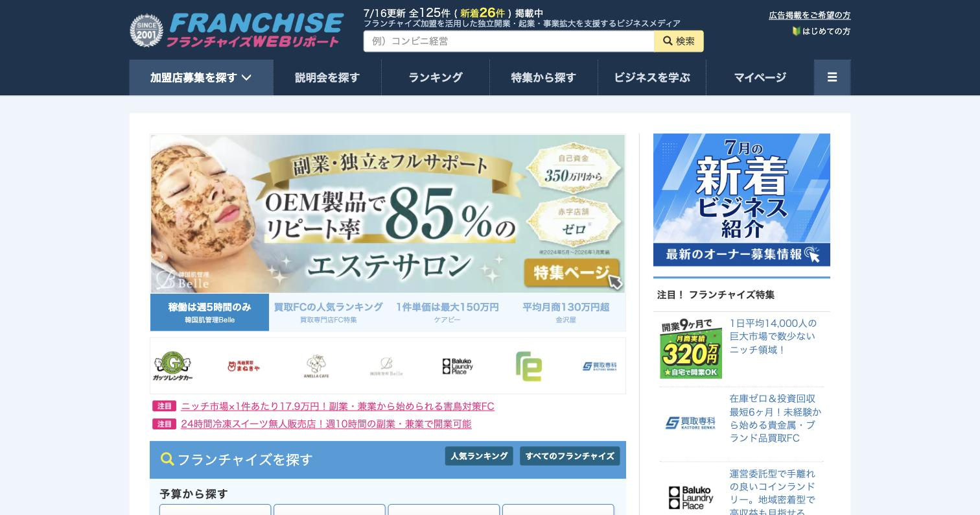Open the はじめての方 link
Image resolution: width=980 pixels, height=515 pixels.
[x=821, y=31]
